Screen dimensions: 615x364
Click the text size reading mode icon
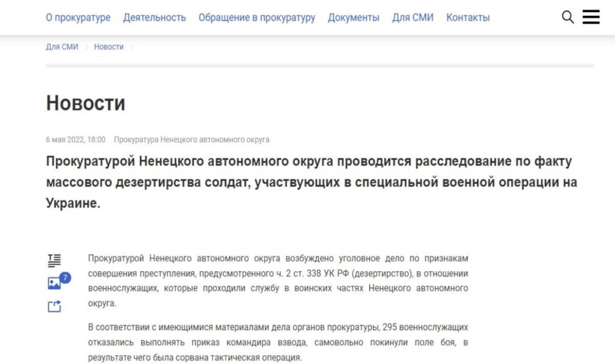coord(54,260)
